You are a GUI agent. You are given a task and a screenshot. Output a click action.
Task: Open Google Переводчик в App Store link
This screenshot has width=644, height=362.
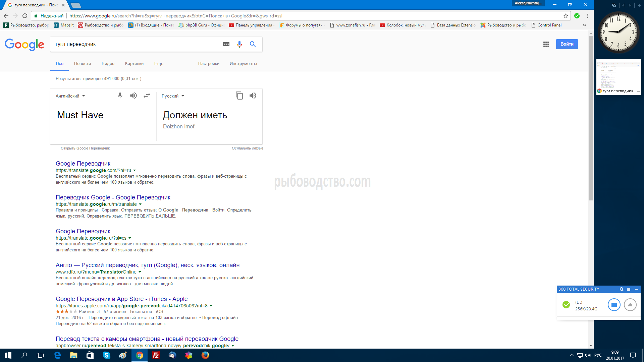pos(122,299)
